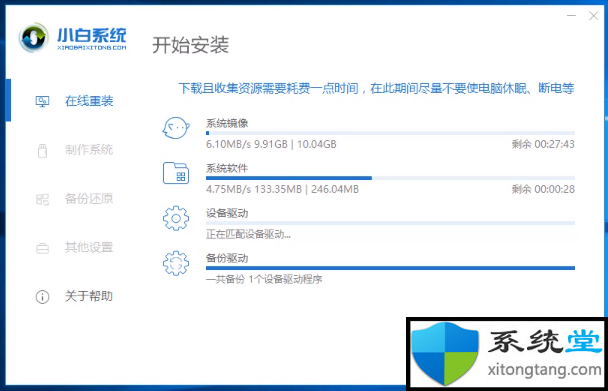The height and width of the screenshot is (391, 608).
Task: Minimize the 小白系统 window
Action: 571,16
